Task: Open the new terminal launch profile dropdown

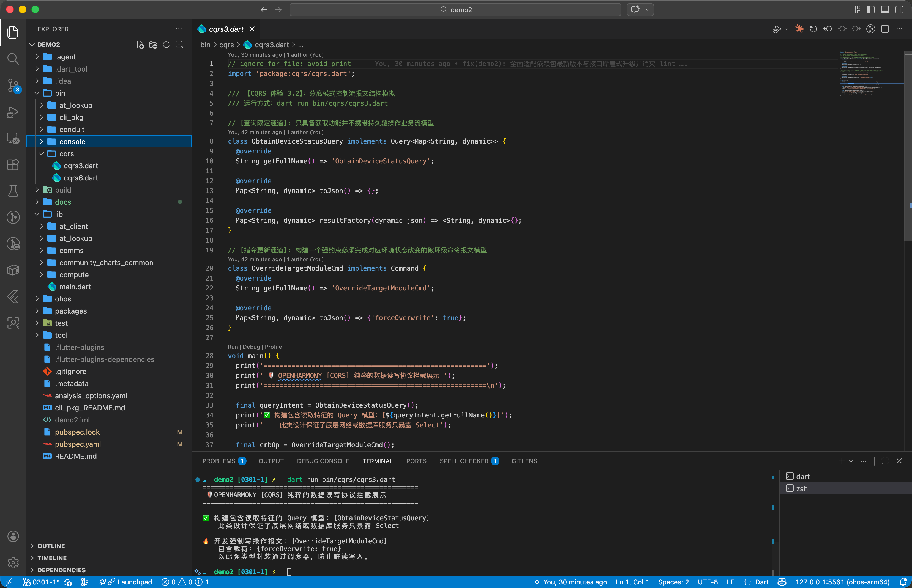Action: pos(851,461)
